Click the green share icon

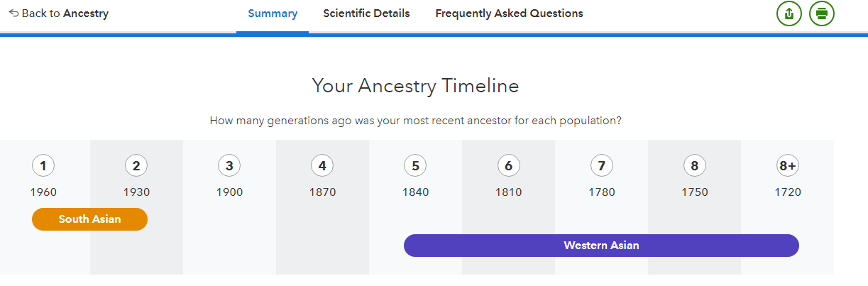click(x=789, y=13)
